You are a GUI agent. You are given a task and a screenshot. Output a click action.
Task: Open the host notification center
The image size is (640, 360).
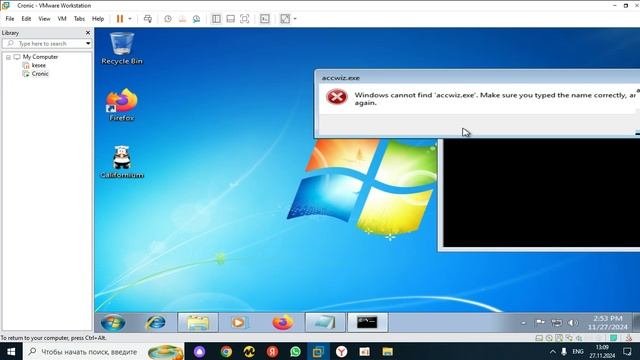point(627,351)
